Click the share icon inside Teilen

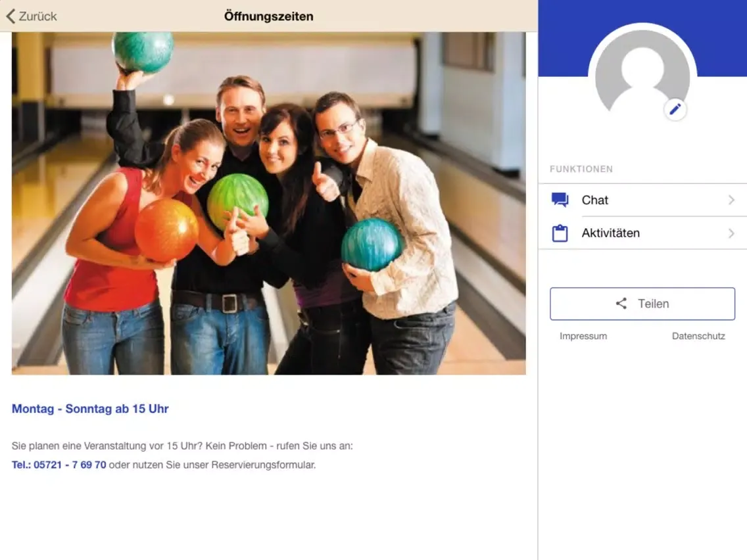click(621, 304)
